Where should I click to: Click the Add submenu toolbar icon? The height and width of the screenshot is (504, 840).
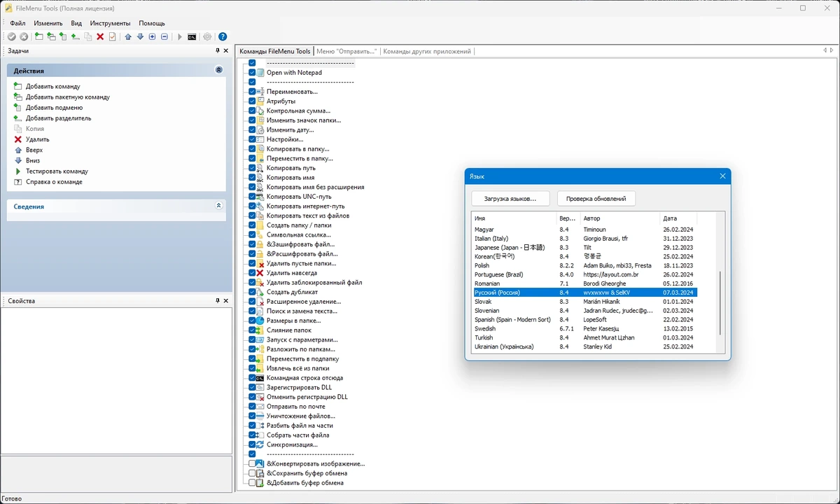click(x=63, y=36)
